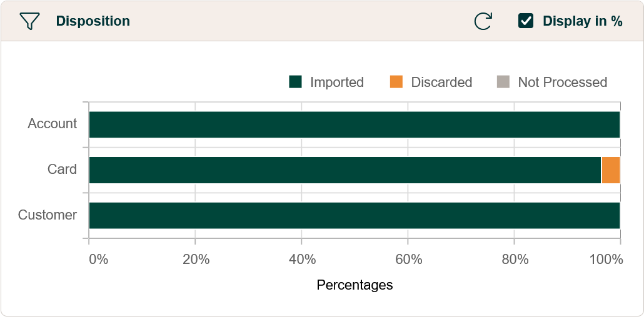Click the refresh chart icon

483,21
